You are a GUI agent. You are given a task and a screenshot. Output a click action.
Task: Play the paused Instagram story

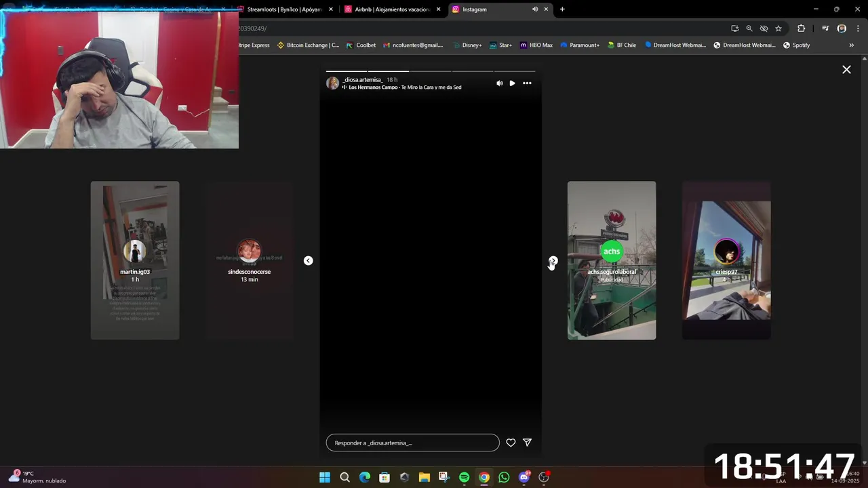(x=512, y=83)
